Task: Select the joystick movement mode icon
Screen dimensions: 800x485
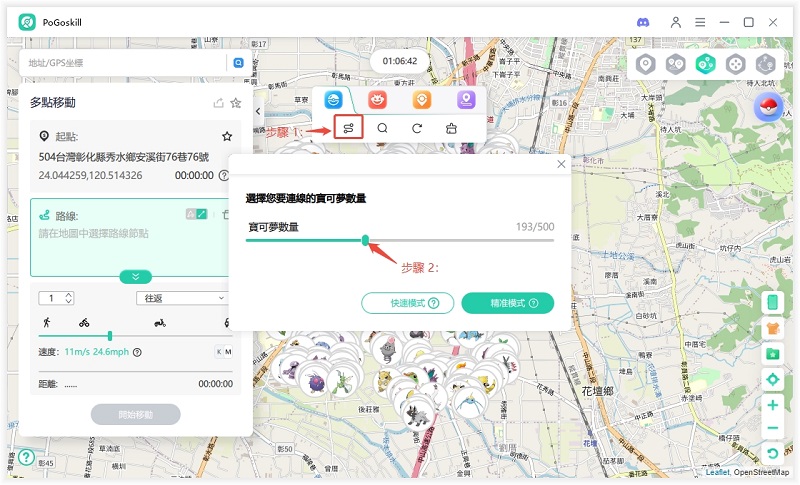Action: [735, 65]
